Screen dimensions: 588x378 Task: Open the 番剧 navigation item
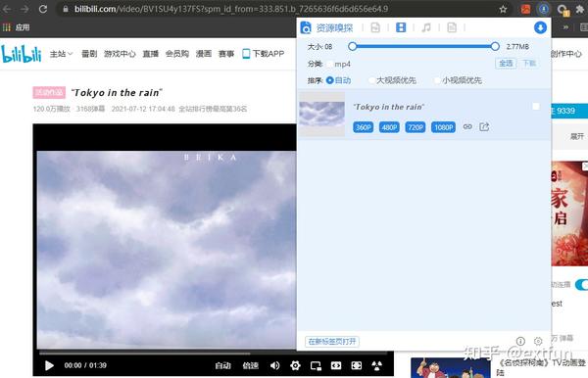point(89,54)
